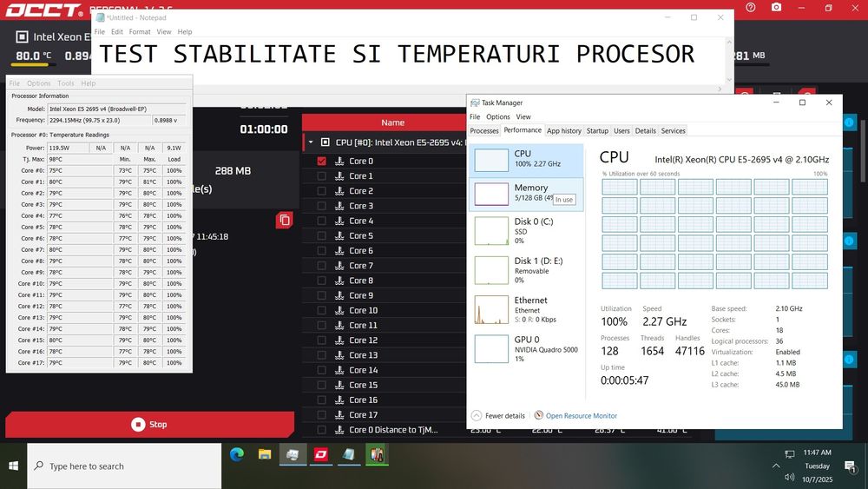
Task: Switch to Details tab in Task Manager
Action: 645,130
